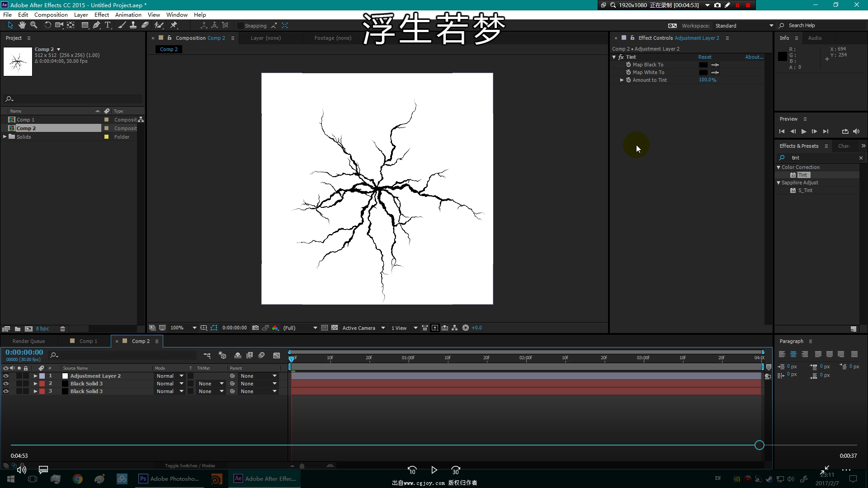Viewport: 868px width, 488px height.
Task: Toggle the Map White To stopwatch
Action: point(628,72)
